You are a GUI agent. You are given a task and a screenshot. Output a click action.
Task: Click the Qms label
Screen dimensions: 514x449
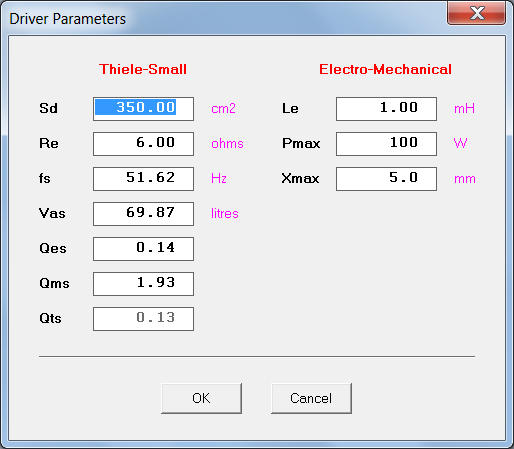[54, 283]
